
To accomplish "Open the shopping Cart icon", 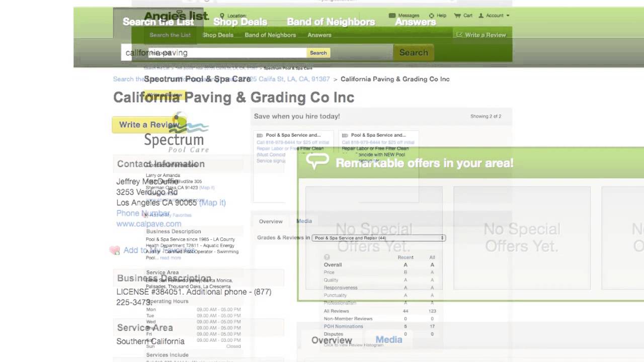I will 457,16.
